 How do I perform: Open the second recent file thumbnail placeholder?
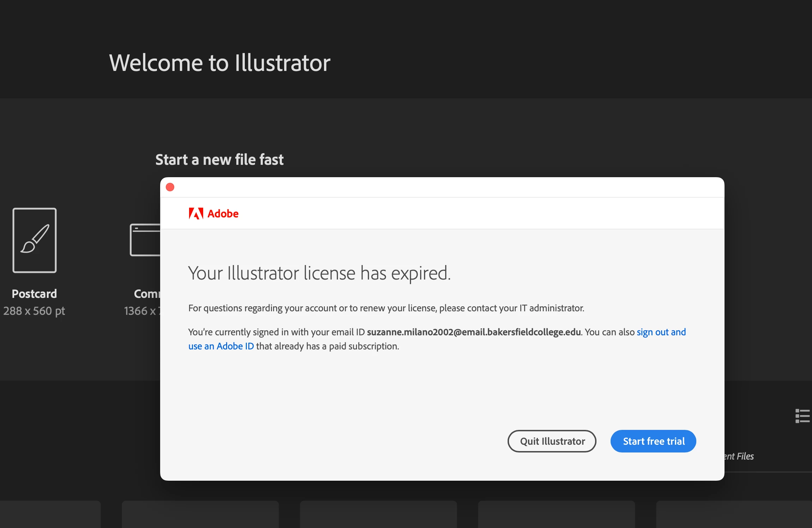tap(200, 514)
